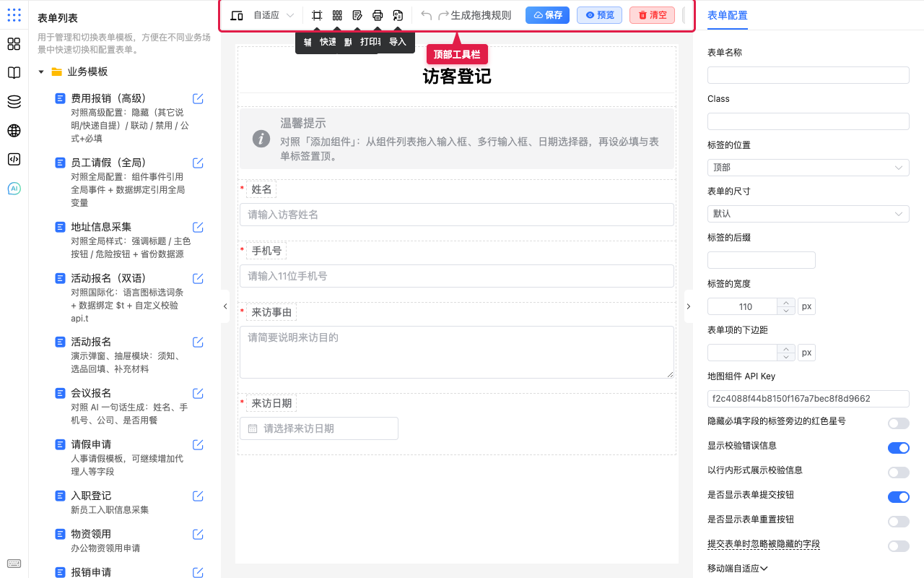Image resolution: width=924 pixels, height=578 pixels.
Task: Click the red 清空 button
Action: point(652,15)
